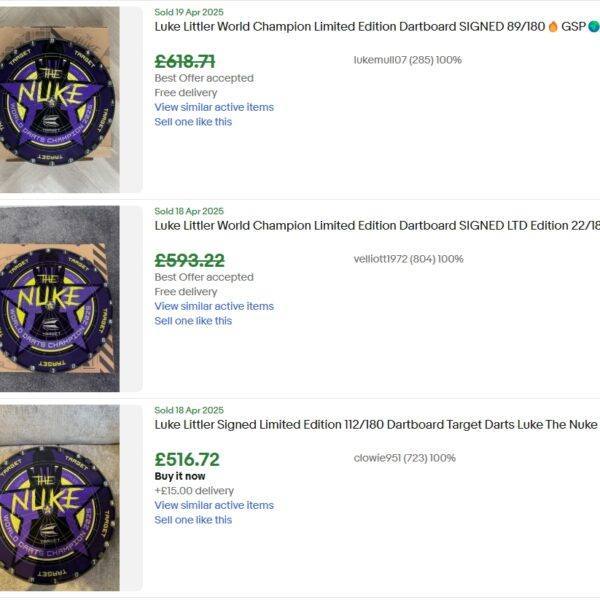Open the listing titled SIGNED 89/180 GSP
Viewport: 600px width, 600px height.
[350, 27]
